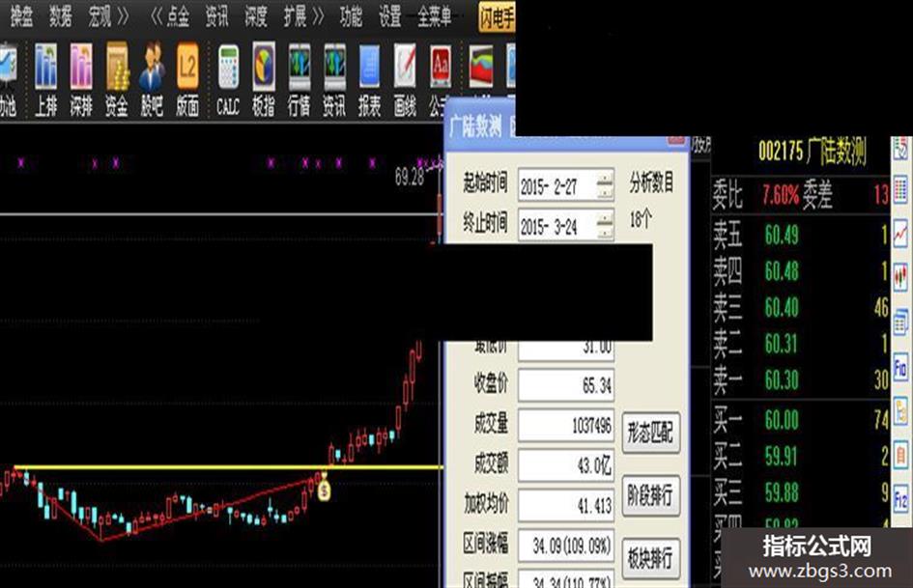
Task: Click the 002175 广陆数测 stock title
Action: [813, 152]
